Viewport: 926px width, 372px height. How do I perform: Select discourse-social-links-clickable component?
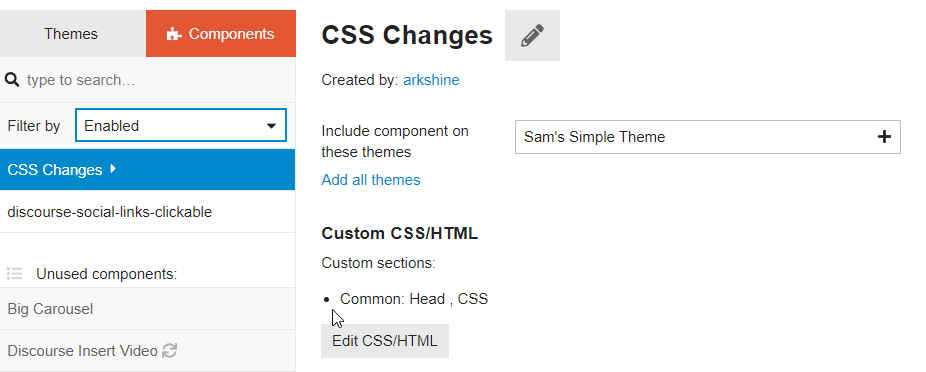[148, 211]
